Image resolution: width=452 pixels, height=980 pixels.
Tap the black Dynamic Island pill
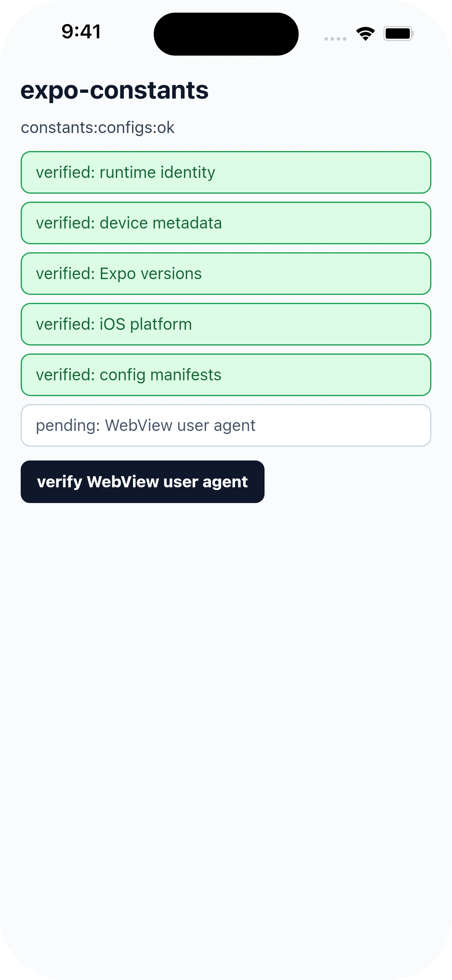pyautogui.click(x=226, y=34)
